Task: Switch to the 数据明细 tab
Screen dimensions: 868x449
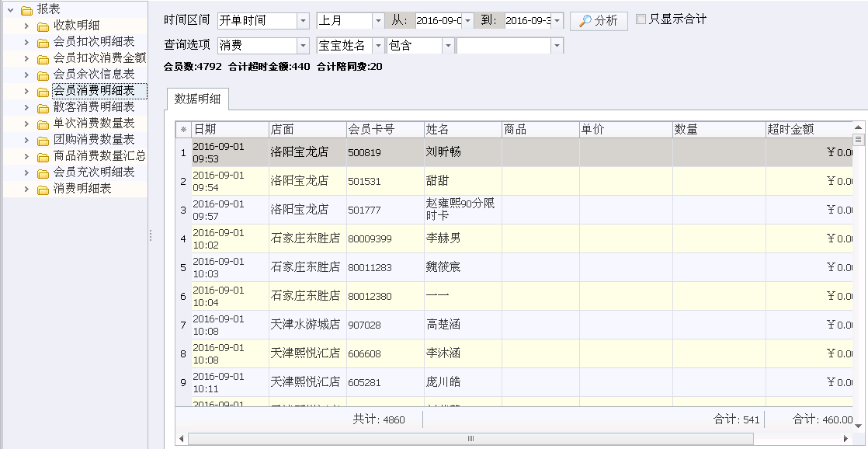Action: tap(197, 99)
